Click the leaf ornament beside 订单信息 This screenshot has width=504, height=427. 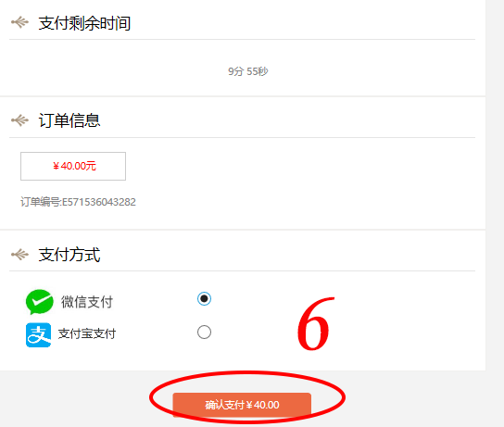pos(19,120)
